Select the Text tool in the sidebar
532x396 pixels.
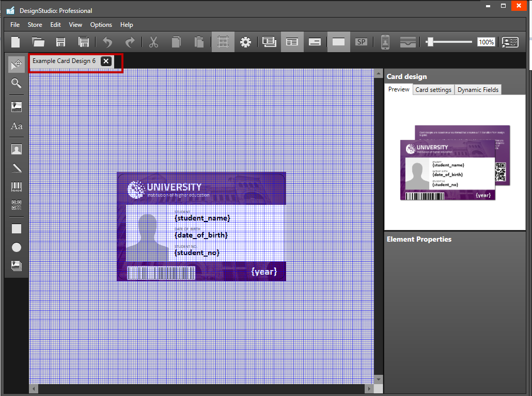coord(16,126)
